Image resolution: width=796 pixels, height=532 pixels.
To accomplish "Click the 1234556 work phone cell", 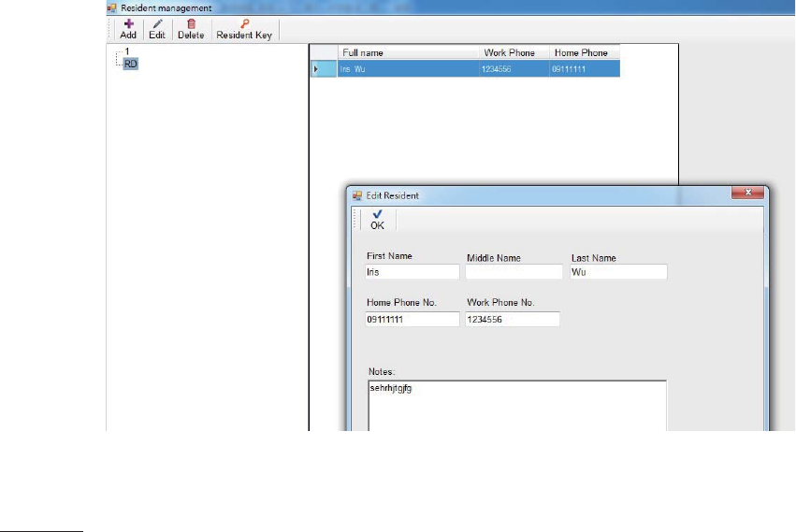I will point(514,68).
